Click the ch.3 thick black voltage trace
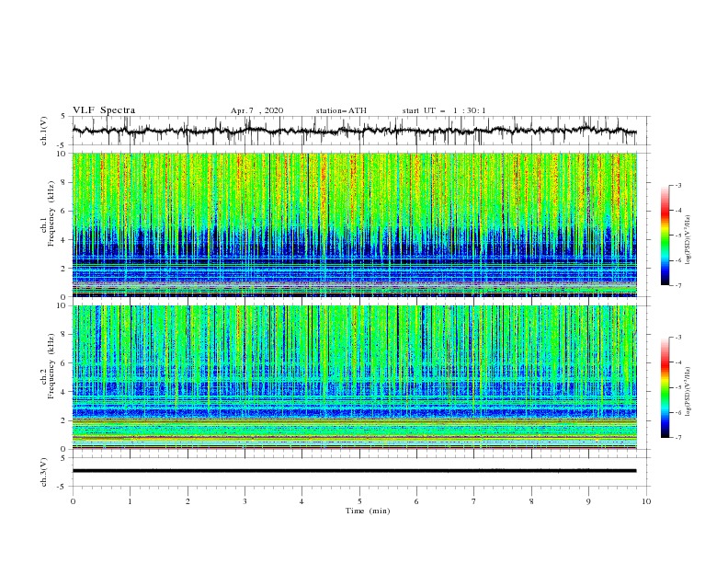The image size is (728, 563). tap(355, 471)
